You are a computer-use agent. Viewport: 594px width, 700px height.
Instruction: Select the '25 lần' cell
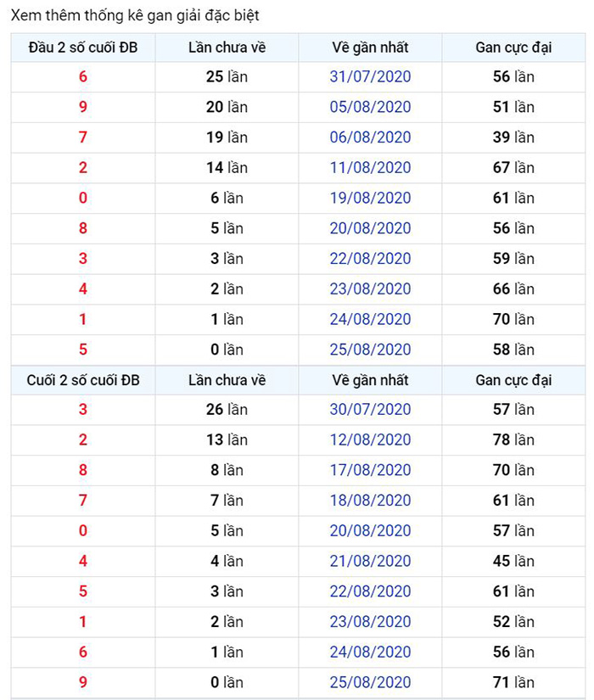(x=227, y=76)
